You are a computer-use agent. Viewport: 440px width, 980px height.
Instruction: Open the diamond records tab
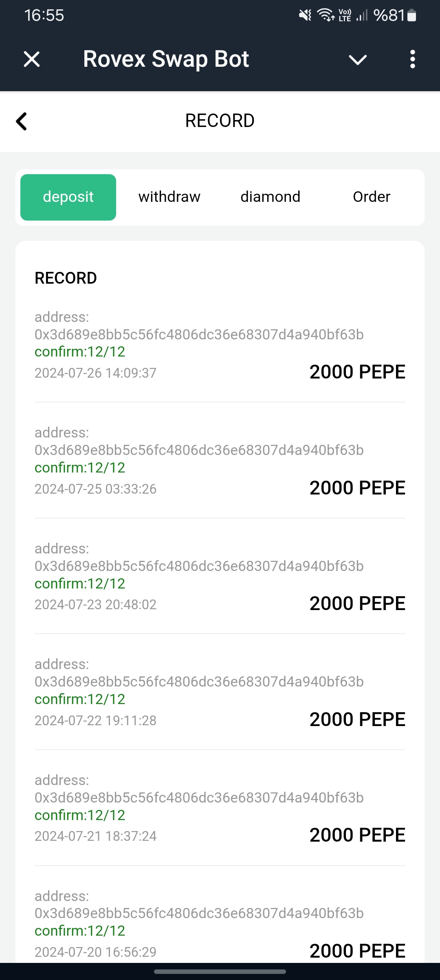point(270,197)
